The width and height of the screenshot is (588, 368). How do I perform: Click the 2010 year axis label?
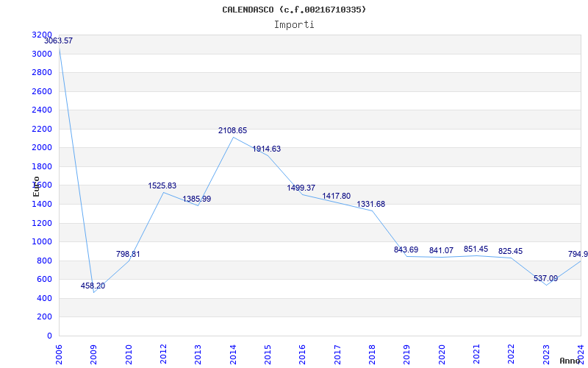pos(129,355)
